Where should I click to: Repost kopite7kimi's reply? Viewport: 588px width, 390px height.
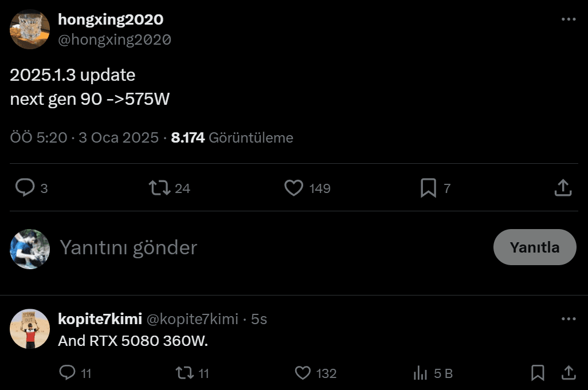click(x=184, y=373)
